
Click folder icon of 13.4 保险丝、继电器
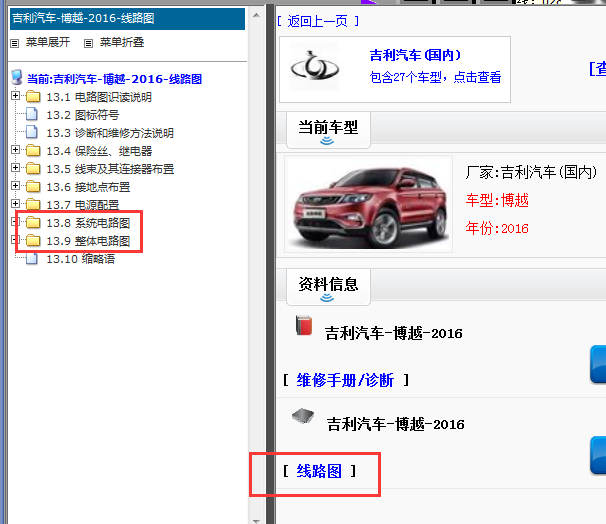[33, 150]
